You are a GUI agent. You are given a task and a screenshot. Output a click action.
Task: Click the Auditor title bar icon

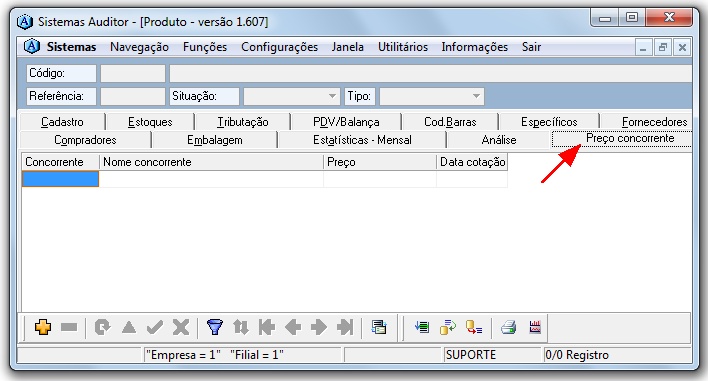point(24,21)
